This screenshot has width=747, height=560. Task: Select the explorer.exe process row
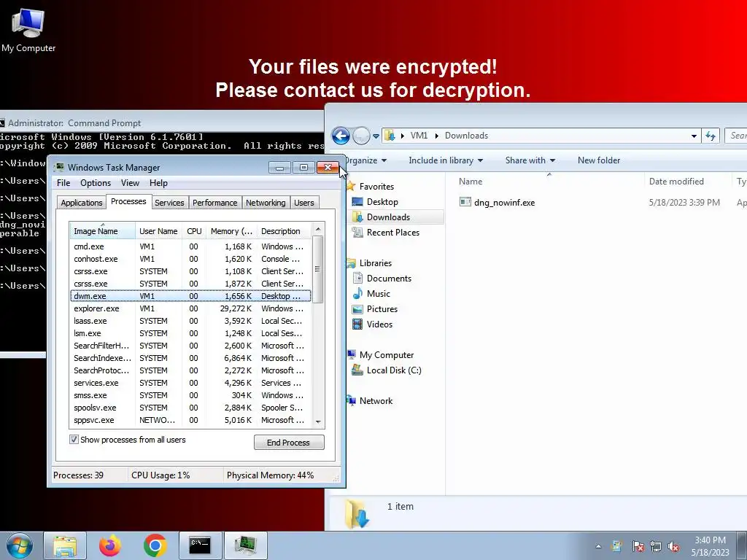click(x=190, y=308)
